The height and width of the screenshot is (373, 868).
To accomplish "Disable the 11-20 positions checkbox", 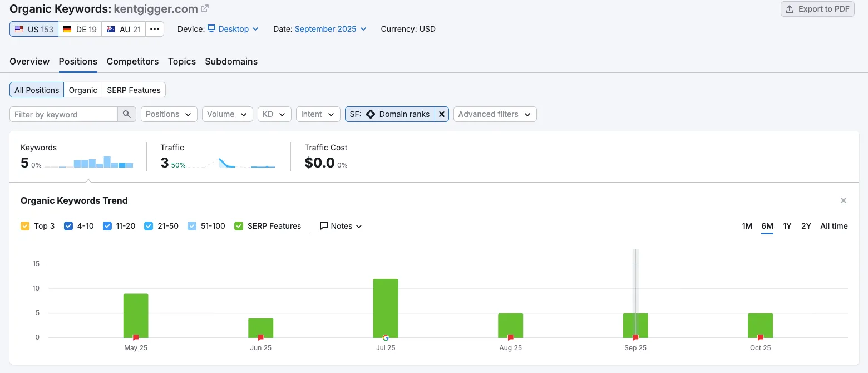I will [x=107, y=226].
